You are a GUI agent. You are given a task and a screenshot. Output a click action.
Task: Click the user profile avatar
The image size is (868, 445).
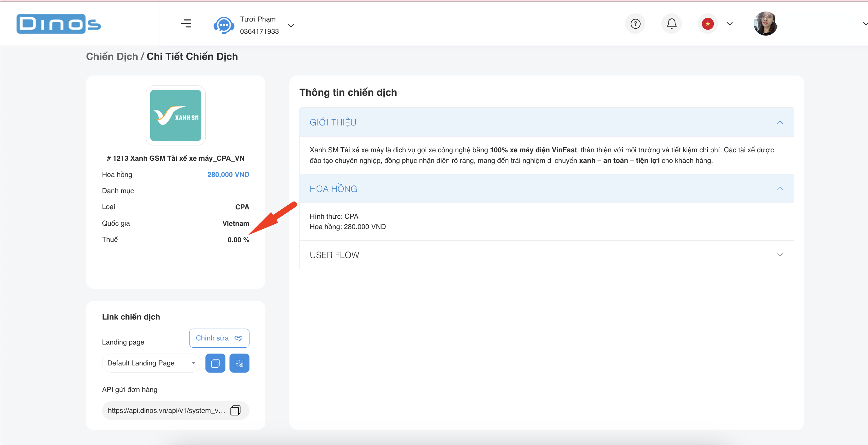point(765,24)
